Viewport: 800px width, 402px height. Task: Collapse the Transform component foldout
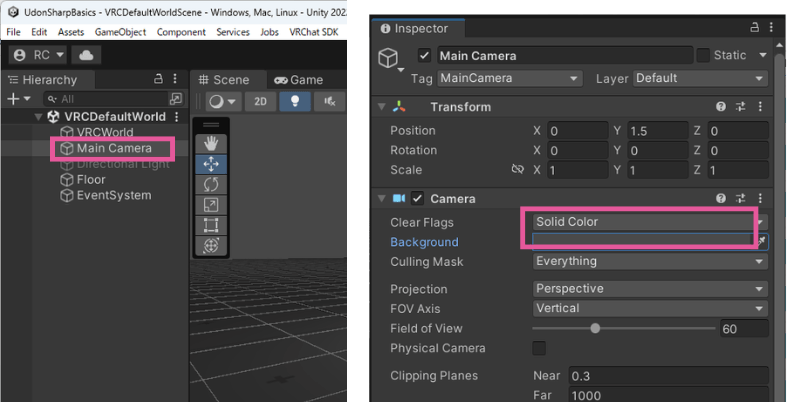381,107
